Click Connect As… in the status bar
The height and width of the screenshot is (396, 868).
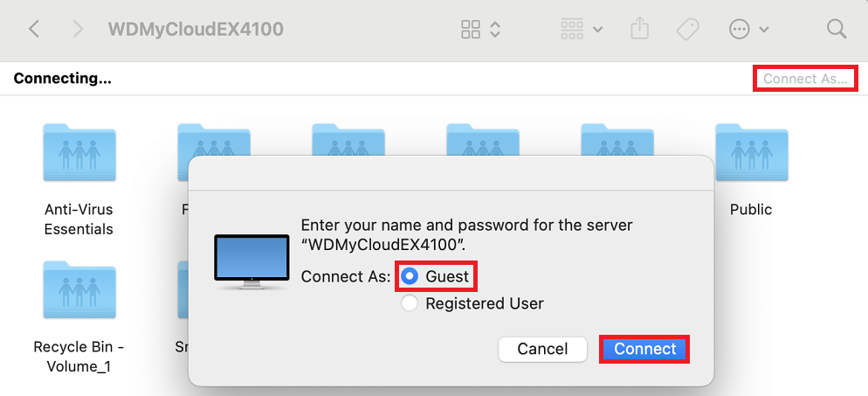[x=804, y=79]
